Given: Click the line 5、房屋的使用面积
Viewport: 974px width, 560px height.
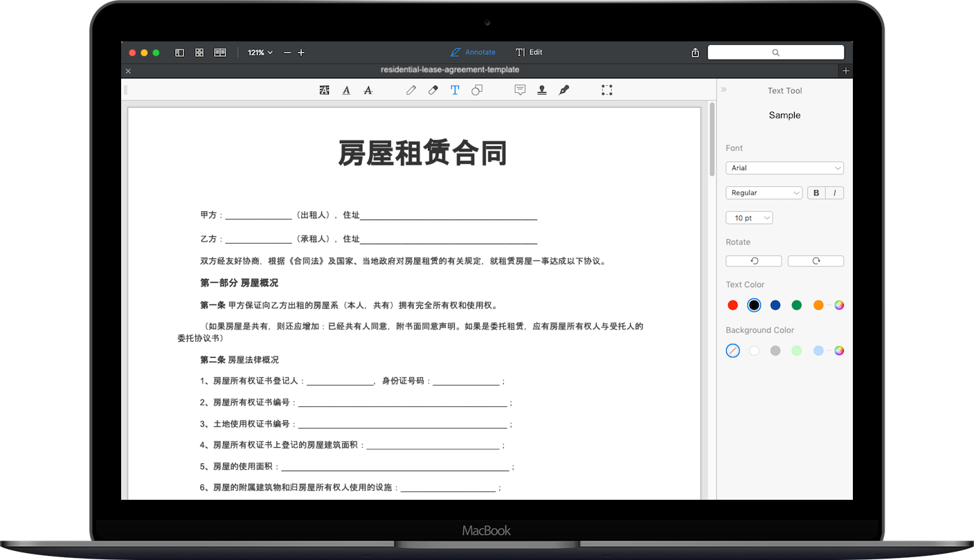Looking at the screenshot, I should (357, 467).
